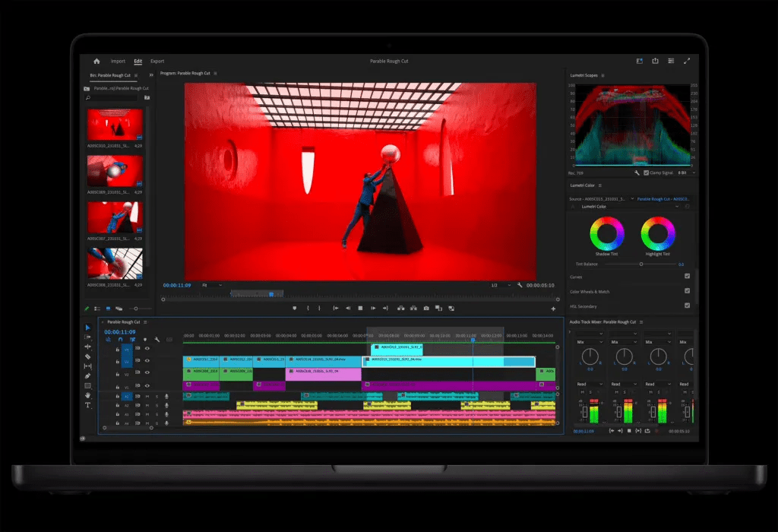The width and height of the screenshot is (778, 532).
Task: Open the 1/2 playback resolution dropdown
Action: pyautogui.click(x=501, y=285)
